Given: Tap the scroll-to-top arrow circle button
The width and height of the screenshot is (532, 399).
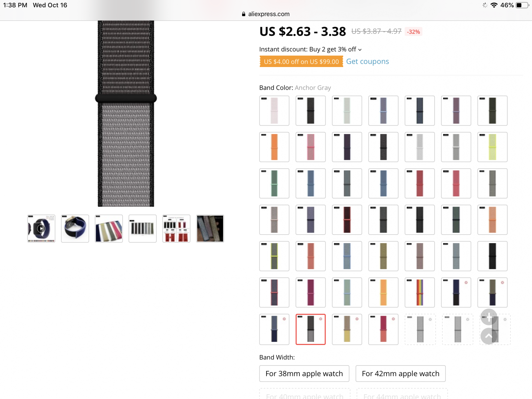Looking at the screenshot, I should tap(489, 336).
